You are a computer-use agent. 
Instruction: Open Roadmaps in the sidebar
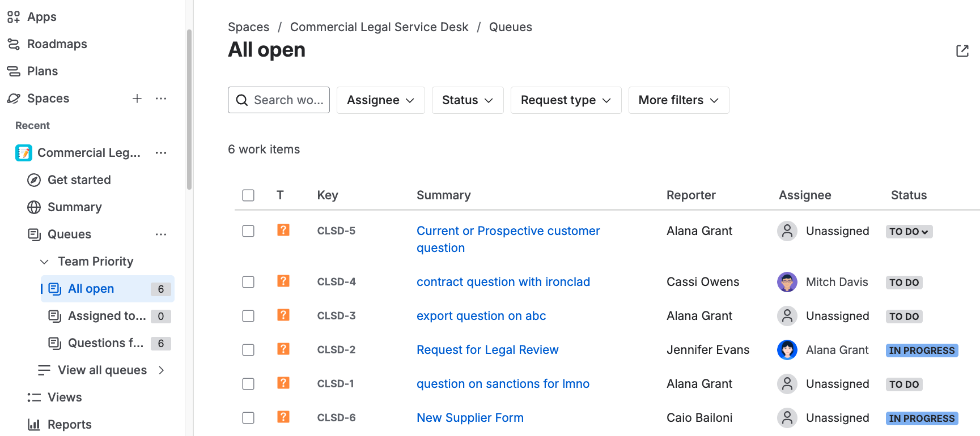click(x=57, y=44)
